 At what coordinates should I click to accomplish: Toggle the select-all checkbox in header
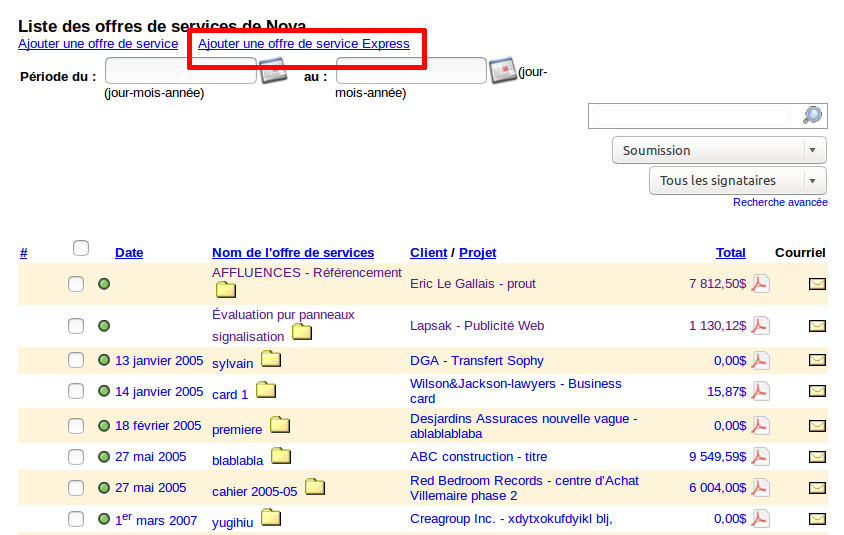[x=81, y=248]
